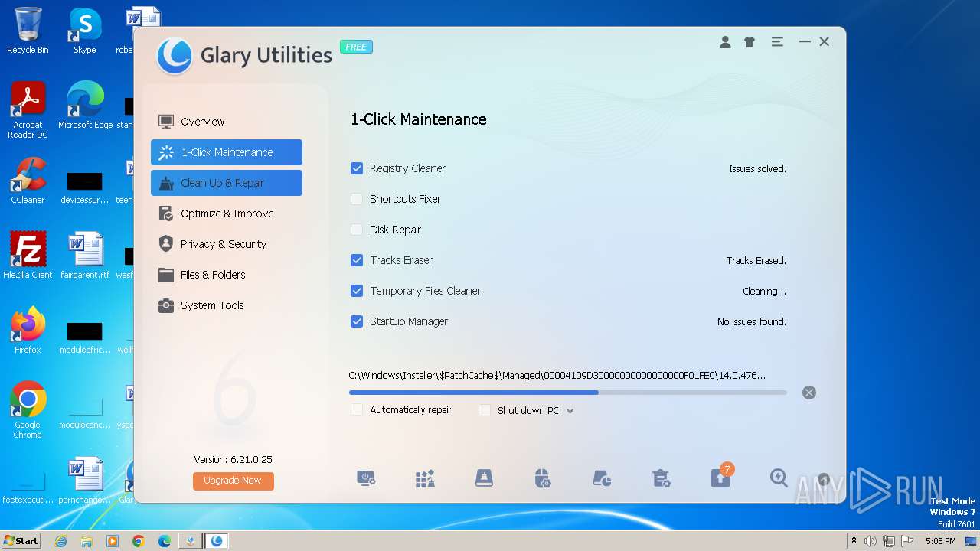Enable Automatically repair option
Screen dimensions: 980x551
tap(357, 410)
